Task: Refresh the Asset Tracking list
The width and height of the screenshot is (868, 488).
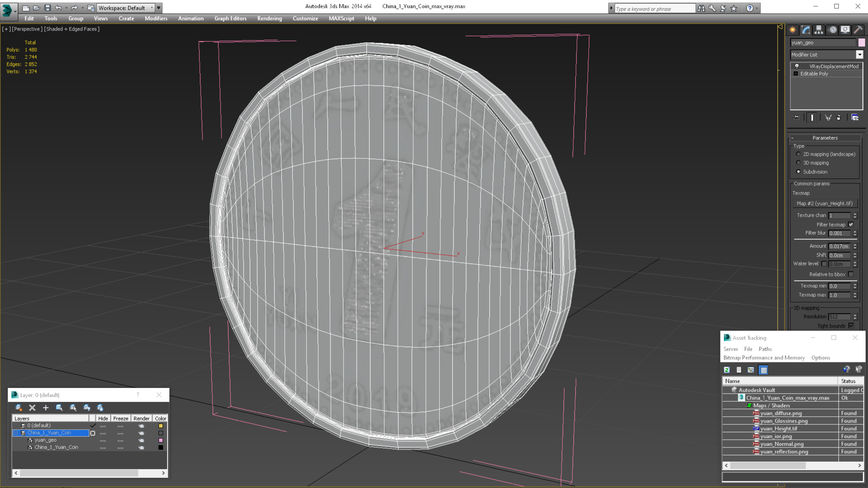Action: (x=727, y=370)
